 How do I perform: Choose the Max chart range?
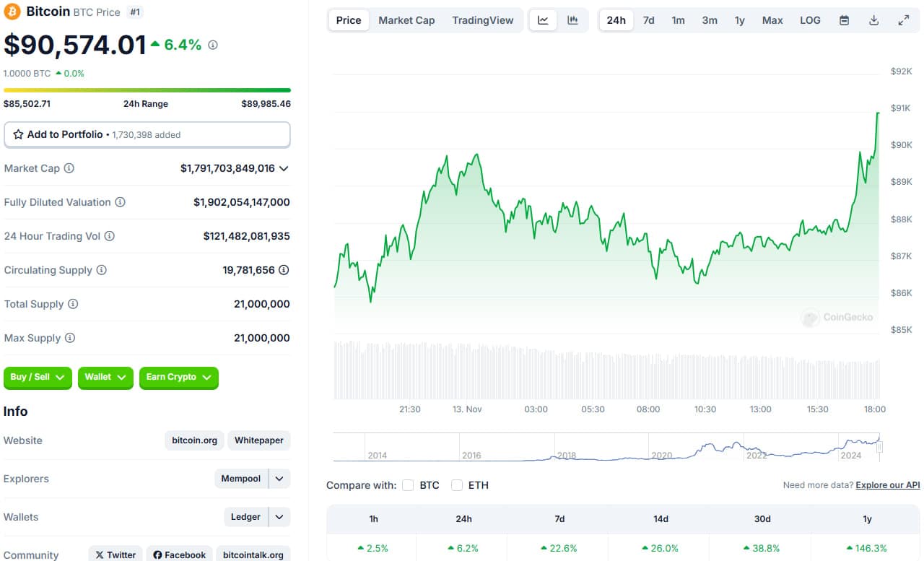pos(772,20)
